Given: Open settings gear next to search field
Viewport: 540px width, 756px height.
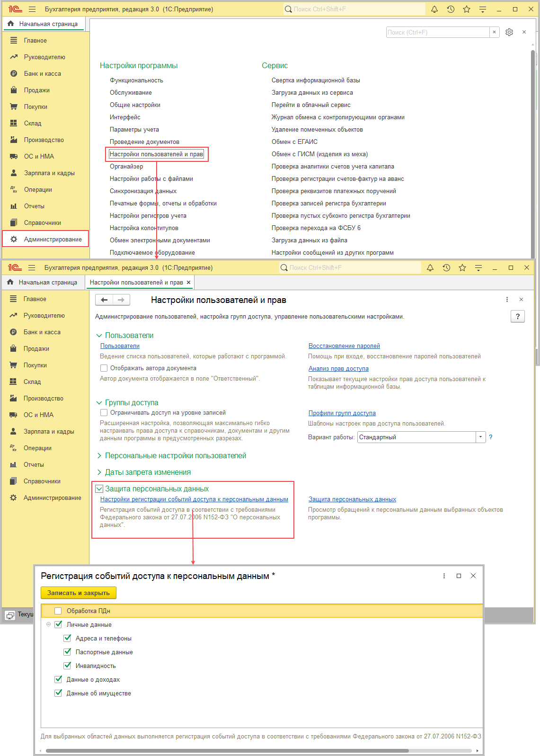Looking at the screenshot, I should click(x=509, y=32).
